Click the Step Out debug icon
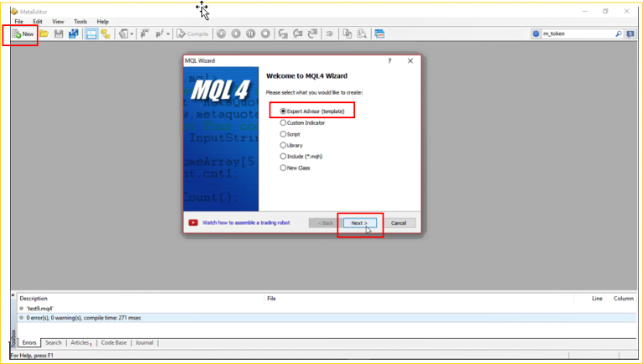This screenshot has height=364, width=643. point(312,34)
